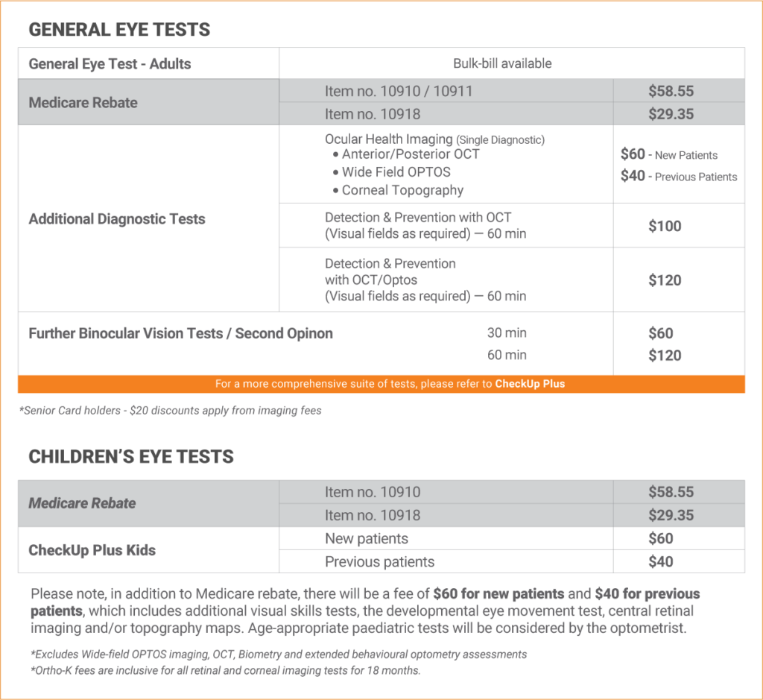Image resolution: width=763 pixels, height=700 pixels.
Task: Select the Senior Card holders discount note
Action: [x=170, y=410]
